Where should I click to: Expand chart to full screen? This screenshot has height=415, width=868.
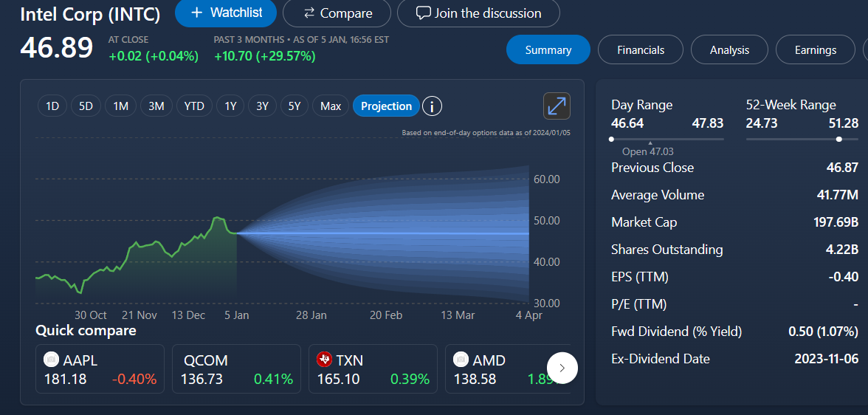(x=557, y=106)
